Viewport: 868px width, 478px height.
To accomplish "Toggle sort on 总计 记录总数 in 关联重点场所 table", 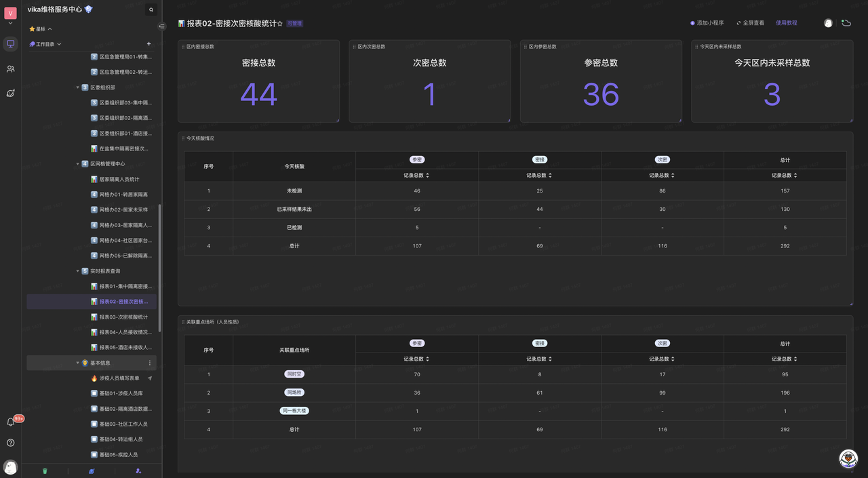I will click(795, 359).
